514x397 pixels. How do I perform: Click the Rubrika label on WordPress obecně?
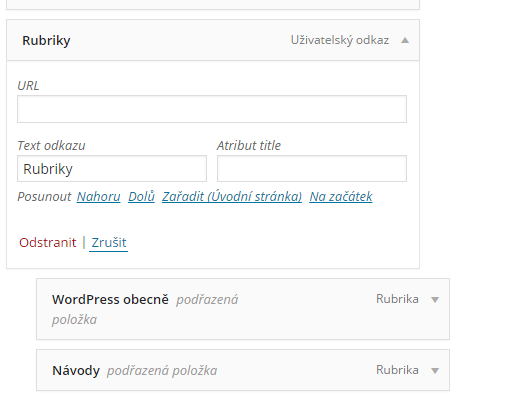[397, 299]
